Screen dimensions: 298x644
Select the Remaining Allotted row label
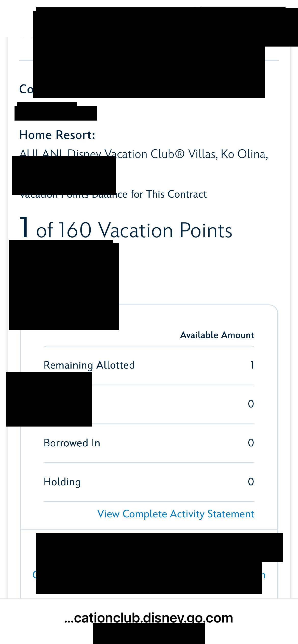point(89,365)
